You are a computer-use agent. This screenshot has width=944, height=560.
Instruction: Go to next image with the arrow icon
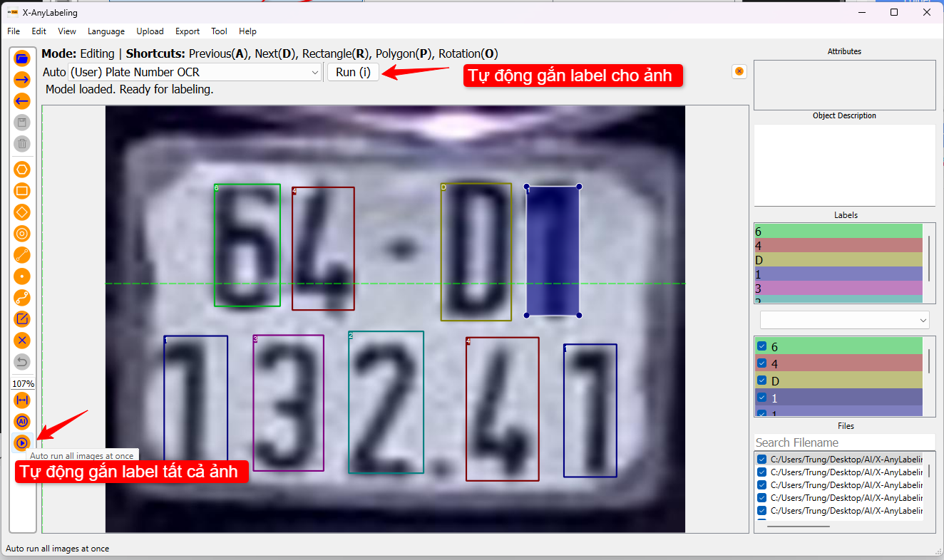pyautogui.click(x=21, y=80)
